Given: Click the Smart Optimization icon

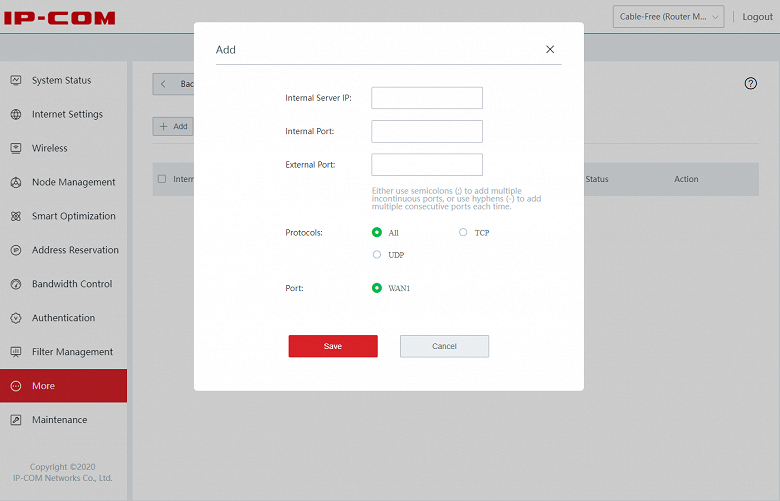Looking at the screenshot, I should pyautogui.click(x=16, y=216).
